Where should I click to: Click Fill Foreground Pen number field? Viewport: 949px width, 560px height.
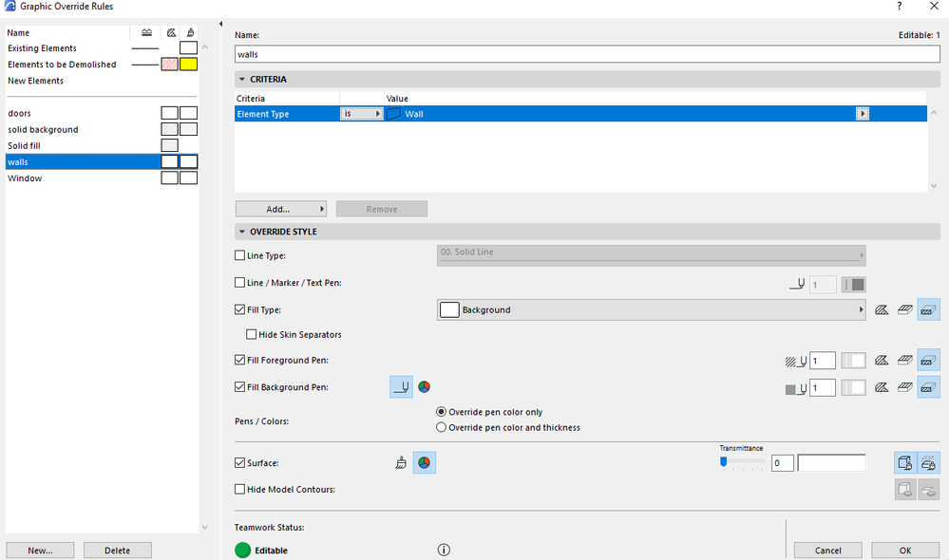coord(823,361)
